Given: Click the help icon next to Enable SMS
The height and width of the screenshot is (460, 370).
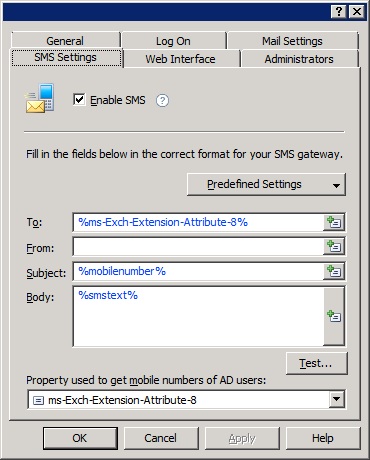Looking at the screenshot, I should [x=162, y=100].
